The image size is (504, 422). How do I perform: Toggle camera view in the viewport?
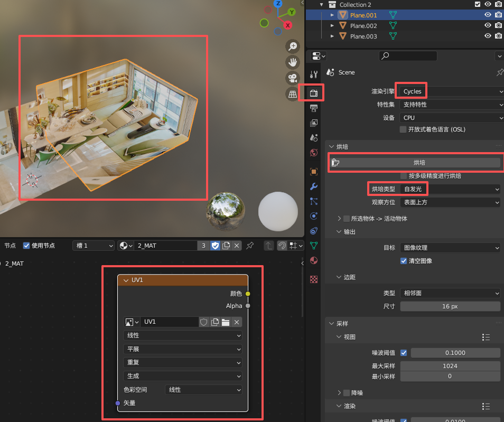tap(292, 78)
